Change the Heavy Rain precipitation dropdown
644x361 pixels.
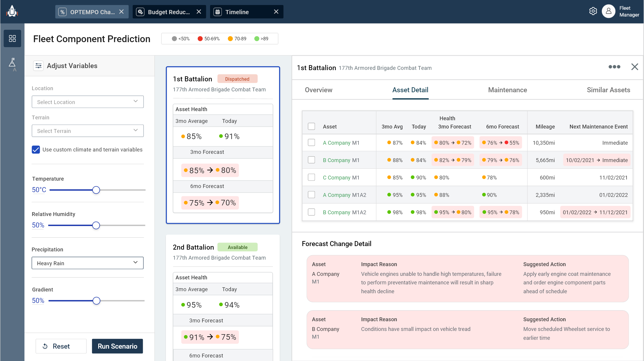pyautogui.click(x=87, y=263)
